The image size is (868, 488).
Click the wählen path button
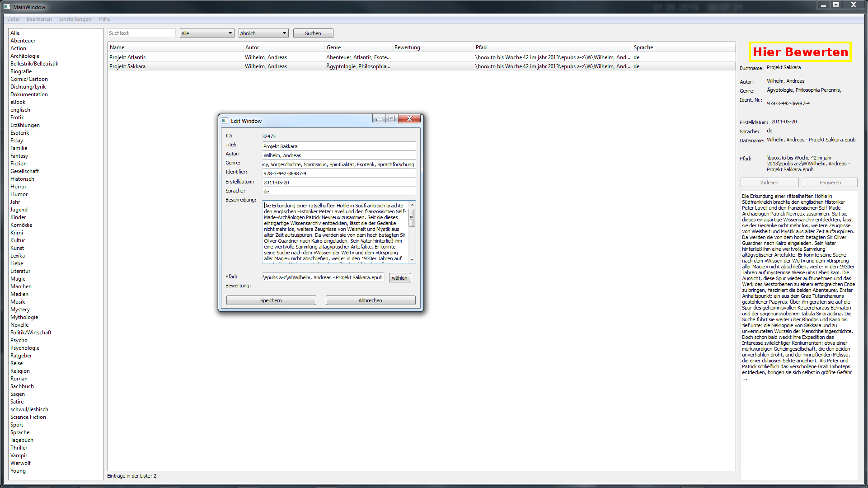point(399,278)
